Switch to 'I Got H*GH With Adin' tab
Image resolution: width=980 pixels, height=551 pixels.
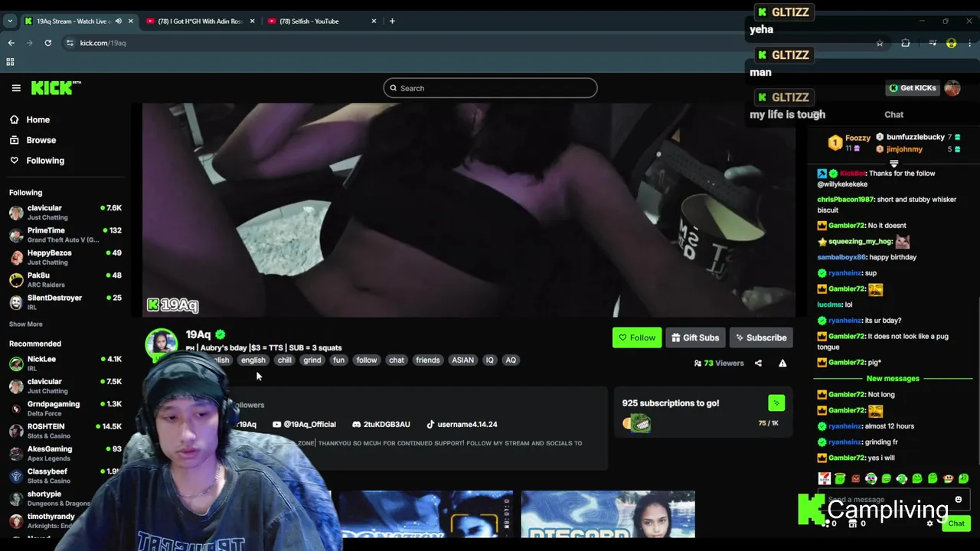click(x=200, y=21)
